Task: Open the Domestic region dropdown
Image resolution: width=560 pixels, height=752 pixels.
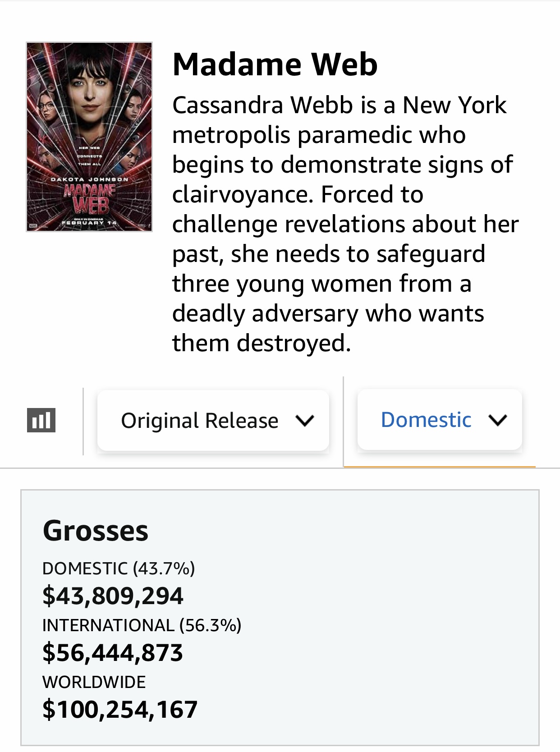Action: 440,420
